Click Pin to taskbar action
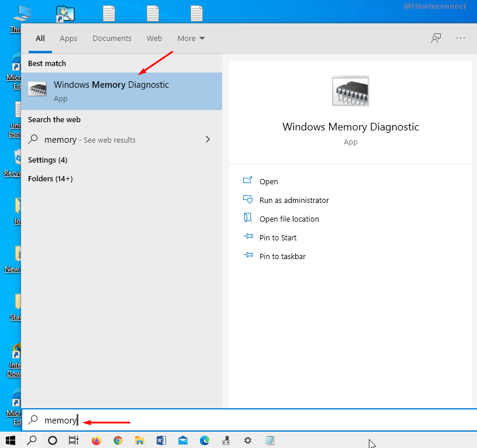The width and height of the screenshot is (477, 448). click(x=282, y=257)
